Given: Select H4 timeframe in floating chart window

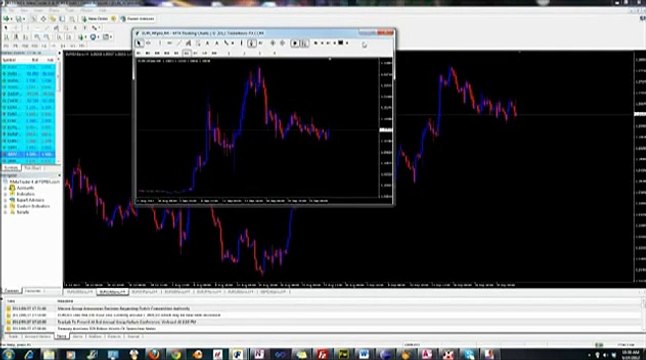Looking at the screenshot, I should pyautogui.click(x=186, y=53).
